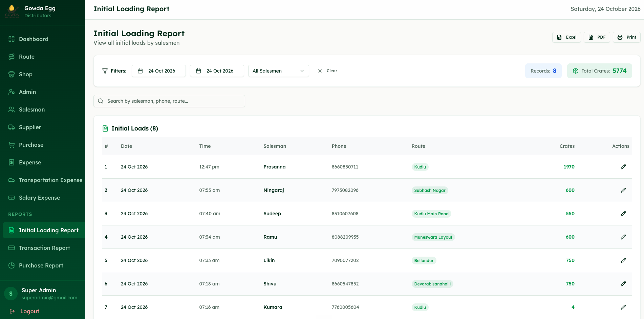The height and width of the screenshot is (319, 644).
Task: Click the edit pencil for Ningaraj's row
Action: [623, 190]
